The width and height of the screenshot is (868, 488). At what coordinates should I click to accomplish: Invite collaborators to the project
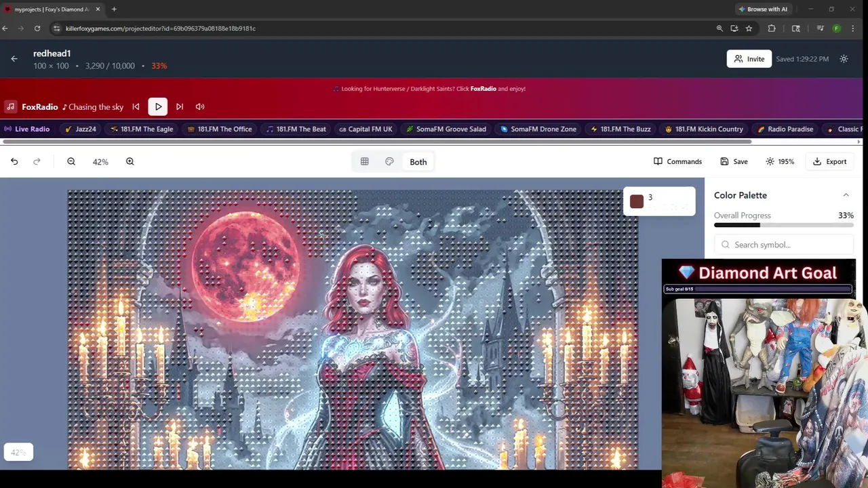749,59
